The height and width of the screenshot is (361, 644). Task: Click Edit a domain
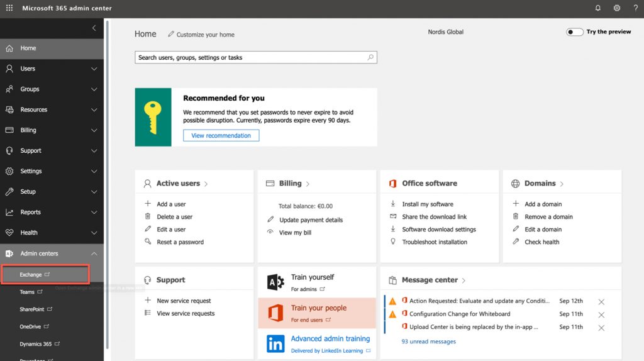click(543, 229)
